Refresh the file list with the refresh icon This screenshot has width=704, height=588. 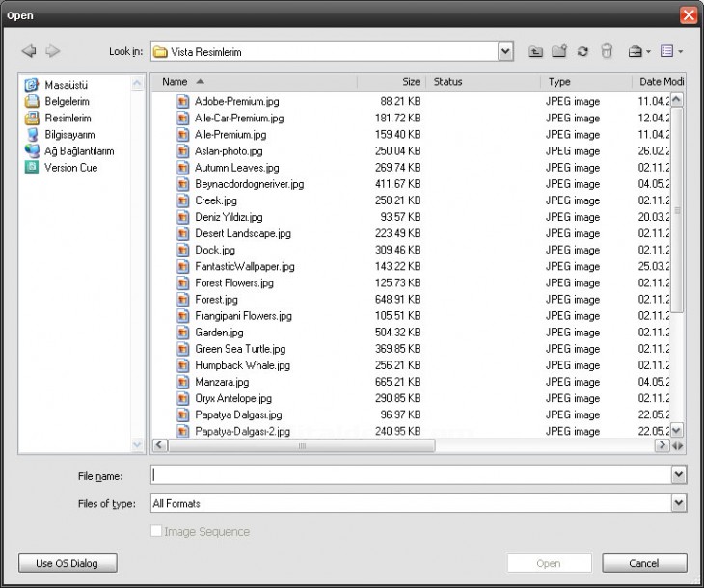tap(582, 52)
